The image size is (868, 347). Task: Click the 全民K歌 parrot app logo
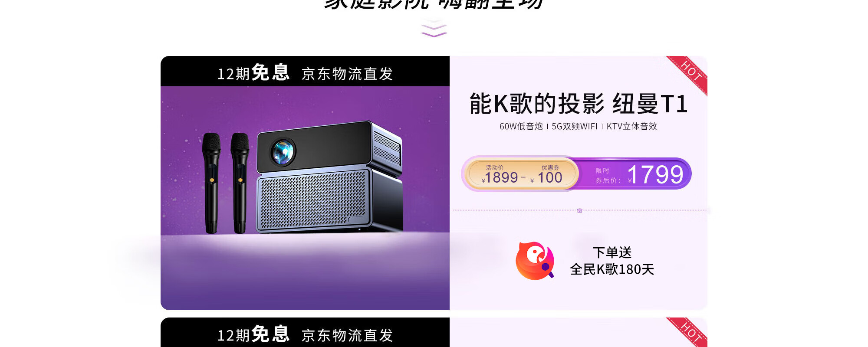[x=535, y=261]
